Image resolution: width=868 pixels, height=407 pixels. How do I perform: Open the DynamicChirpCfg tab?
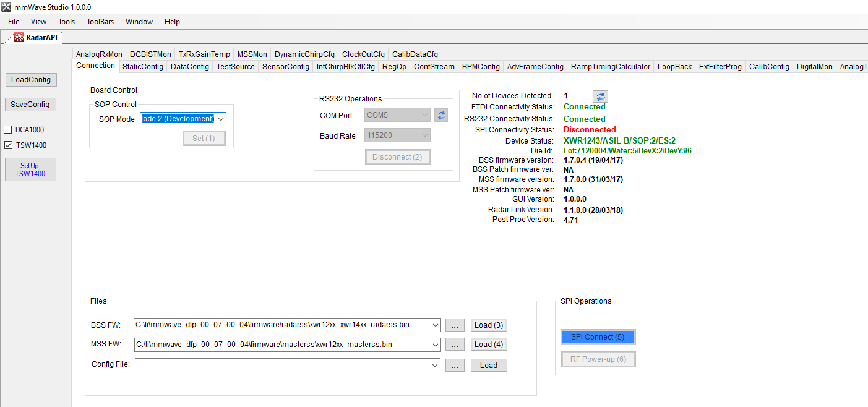[x=304, y=54]
